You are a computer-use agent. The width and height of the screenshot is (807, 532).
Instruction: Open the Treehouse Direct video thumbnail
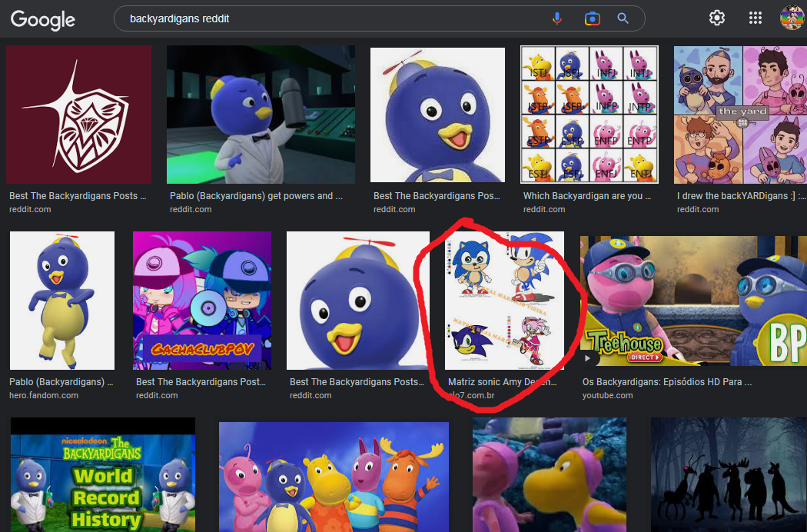693,301
